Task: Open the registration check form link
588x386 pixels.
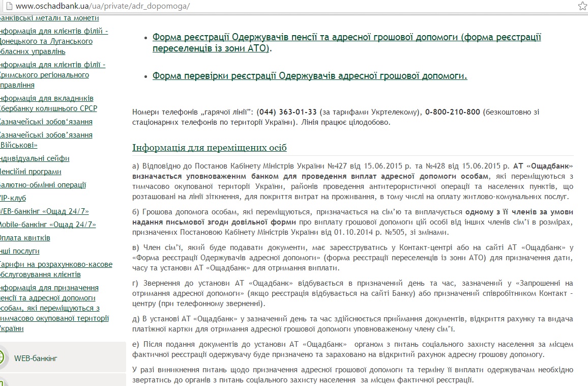Action: tap(310, 75)
